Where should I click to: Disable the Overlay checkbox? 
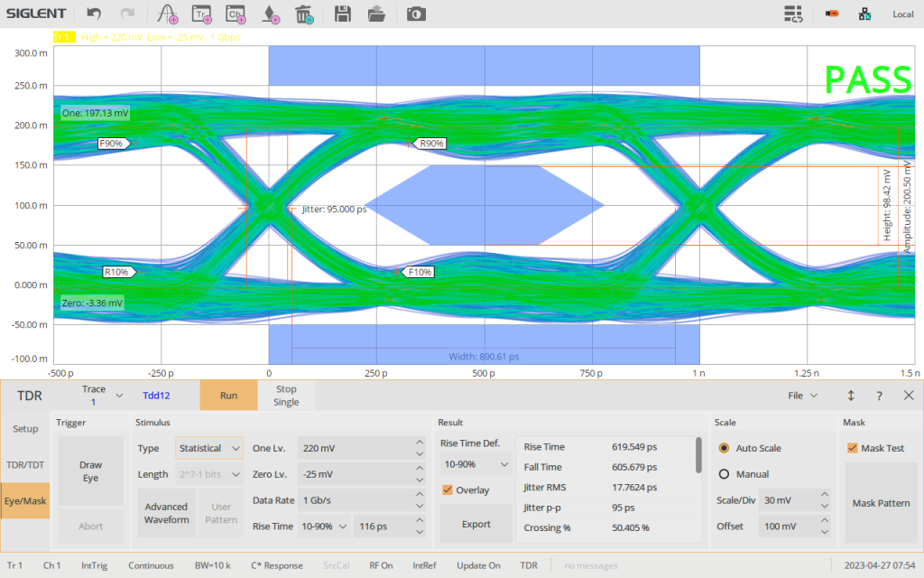point(448,489)
